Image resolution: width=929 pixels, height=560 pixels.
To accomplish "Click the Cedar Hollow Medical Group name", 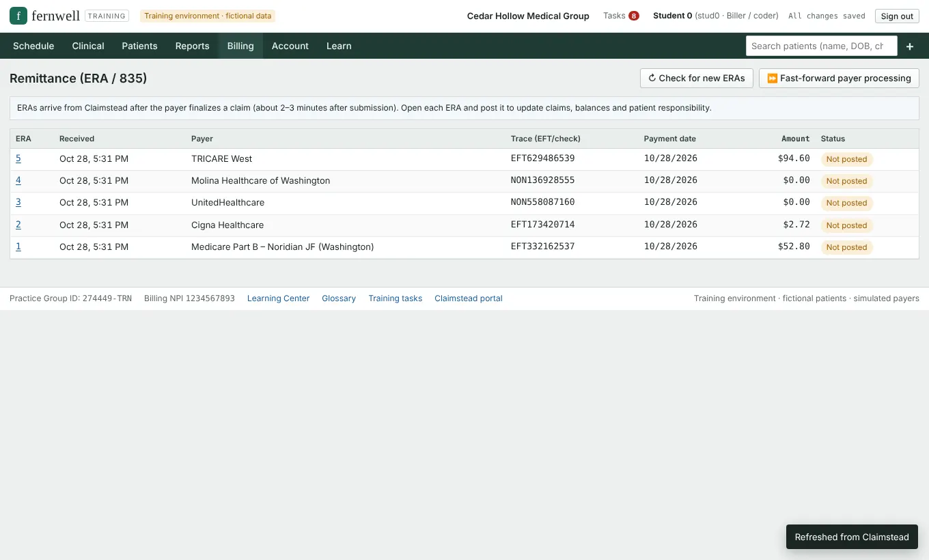I will pos(528,16).
